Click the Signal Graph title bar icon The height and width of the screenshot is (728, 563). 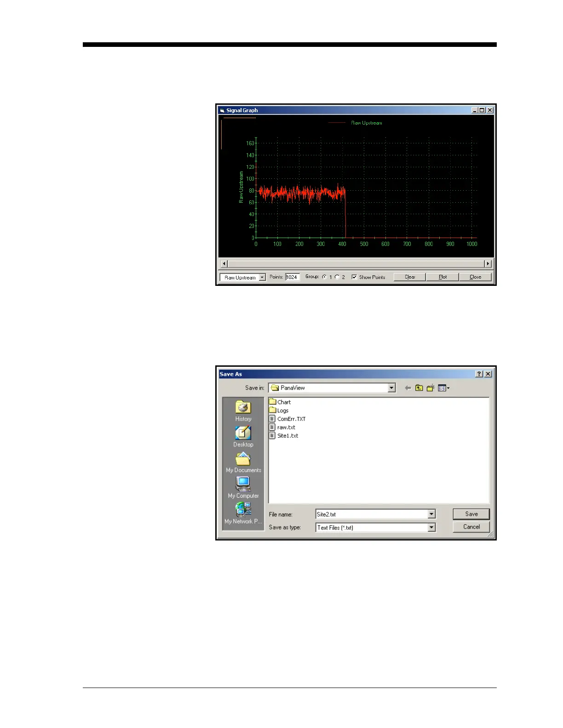[222, 110]
